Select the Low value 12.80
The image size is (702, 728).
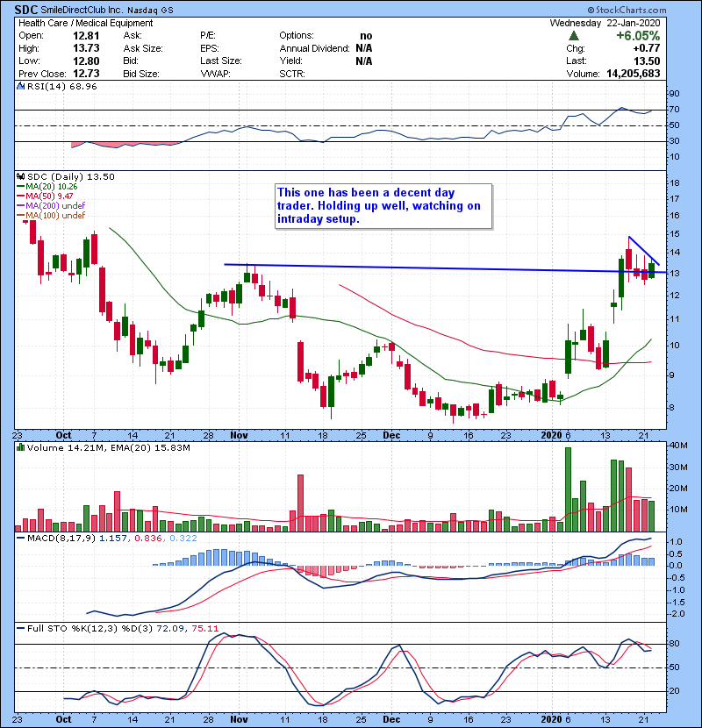(x=86, y=61)
